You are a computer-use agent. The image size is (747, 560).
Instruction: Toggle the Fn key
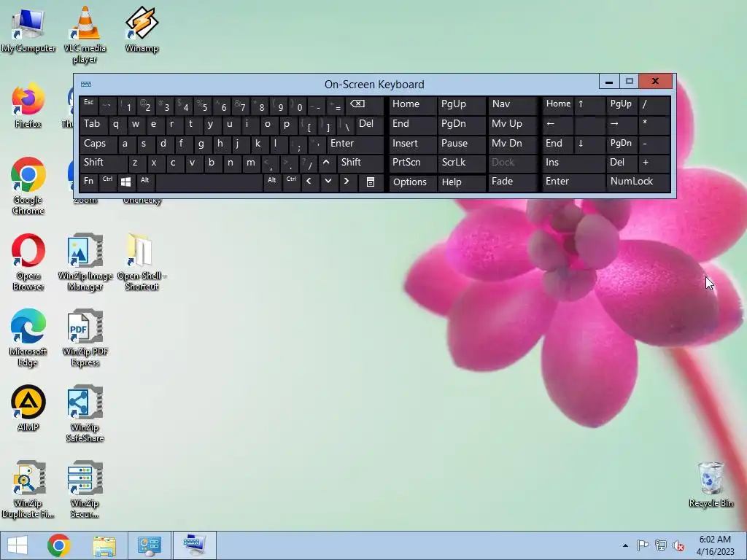point(88,182)
